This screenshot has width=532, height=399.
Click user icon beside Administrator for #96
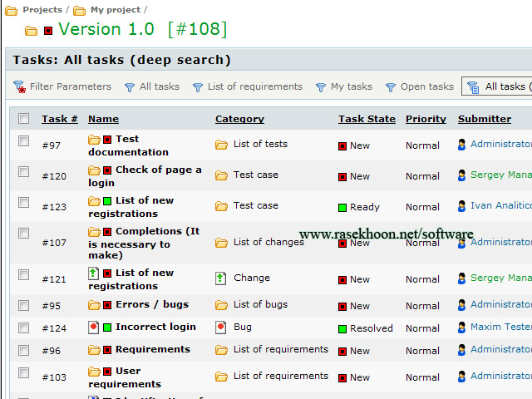pyautogui.click(x=461, y=350)
